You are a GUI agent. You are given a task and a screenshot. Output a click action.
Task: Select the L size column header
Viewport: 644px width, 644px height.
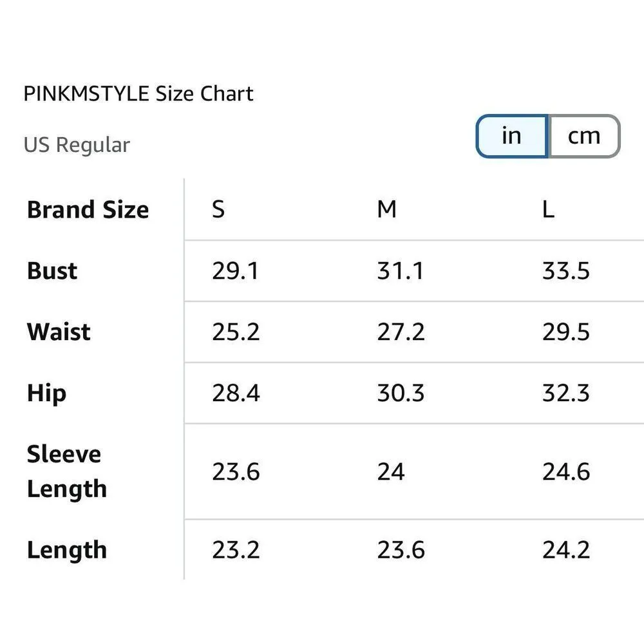[548, 210]
